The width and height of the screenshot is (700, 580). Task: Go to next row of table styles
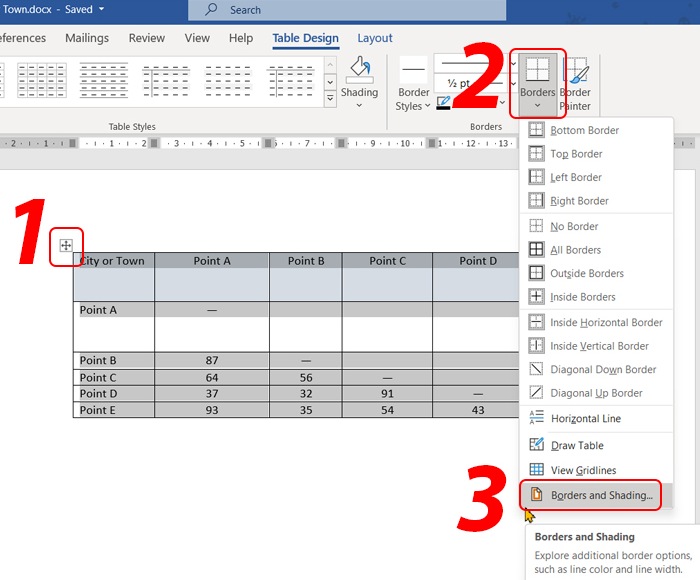[330, 82]
